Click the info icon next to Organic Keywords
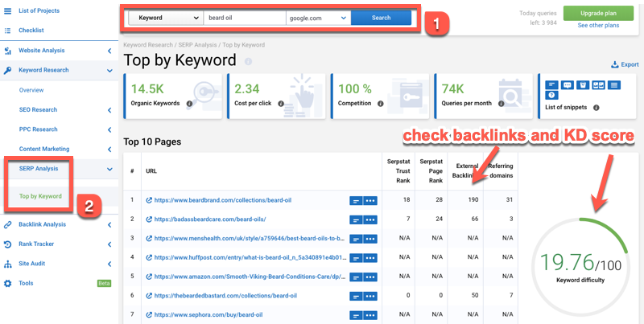Screen dimensions: 644x324 click(189, 104)
